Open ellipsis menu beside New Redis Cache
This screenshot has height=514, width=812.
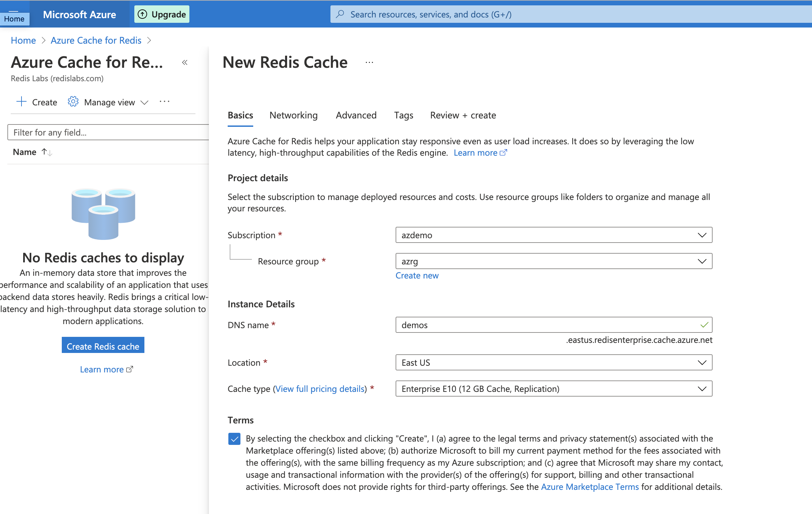click(x=369, y=62)
